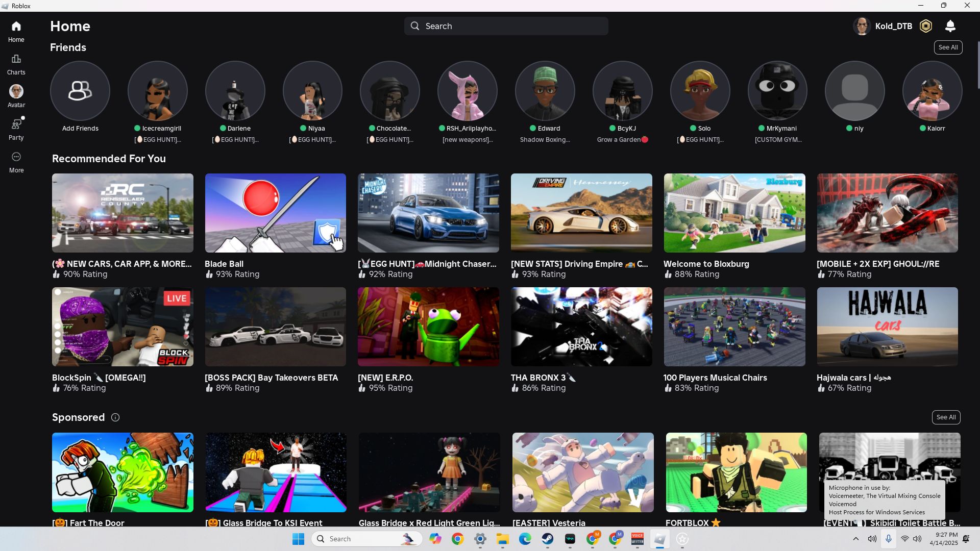
Task: Click See All next to Sponsored
Action: [x=946, y=417]
